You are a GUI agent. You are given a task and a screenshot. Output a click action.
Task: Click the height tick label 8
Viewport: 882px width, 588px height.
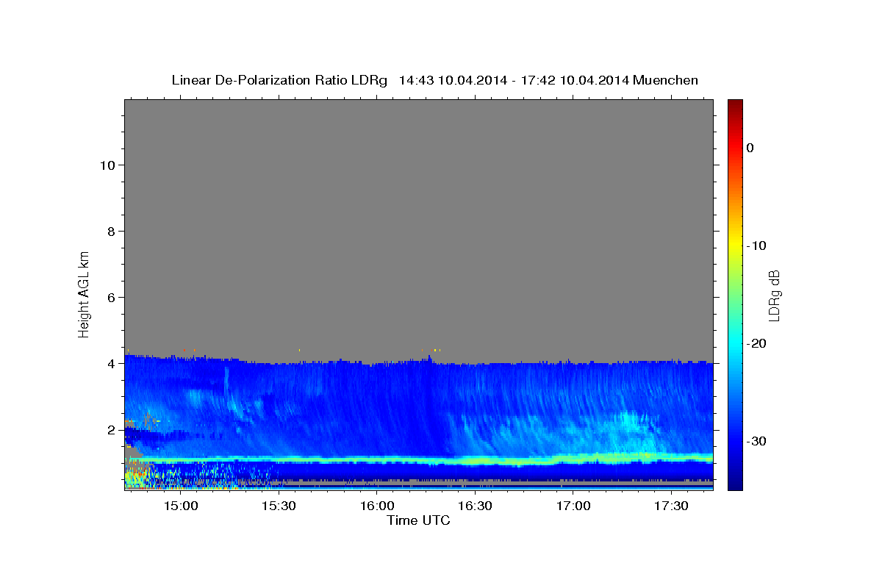110,231
